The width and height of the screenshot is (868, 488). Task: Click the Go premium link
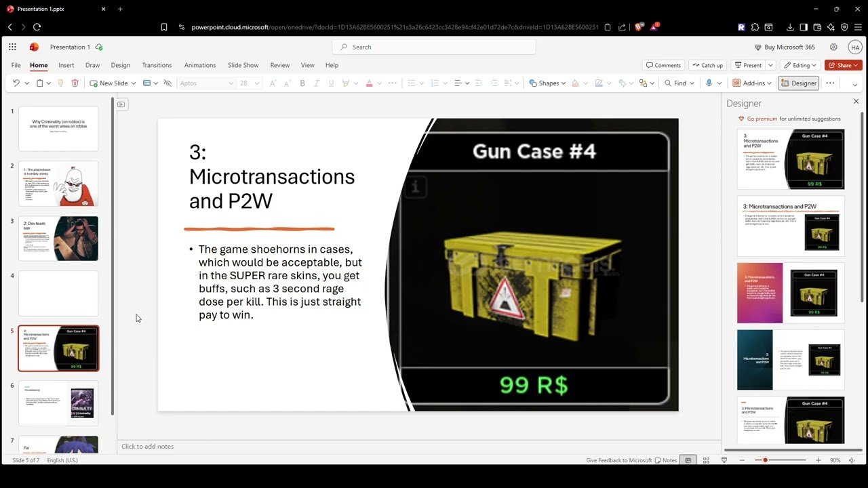pyautogui.click(x=762, y=119)
